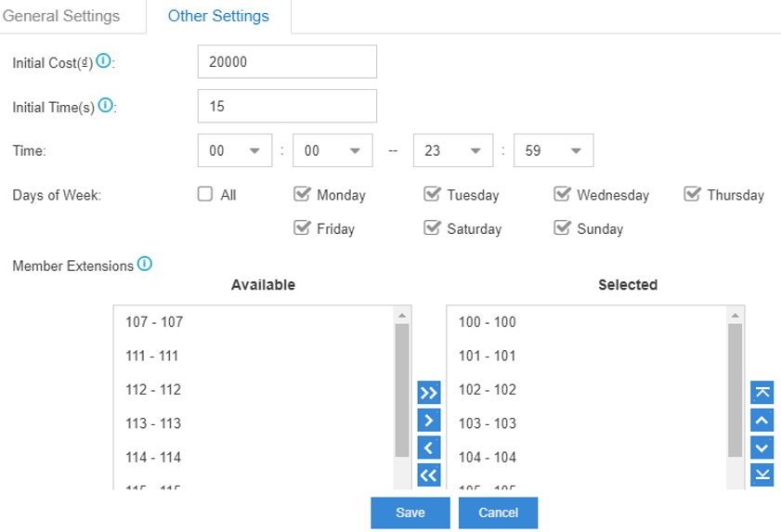Open the start hour dropdown
Image resolution: width=781 pixels, height=532 pixels.
(235, 150)
